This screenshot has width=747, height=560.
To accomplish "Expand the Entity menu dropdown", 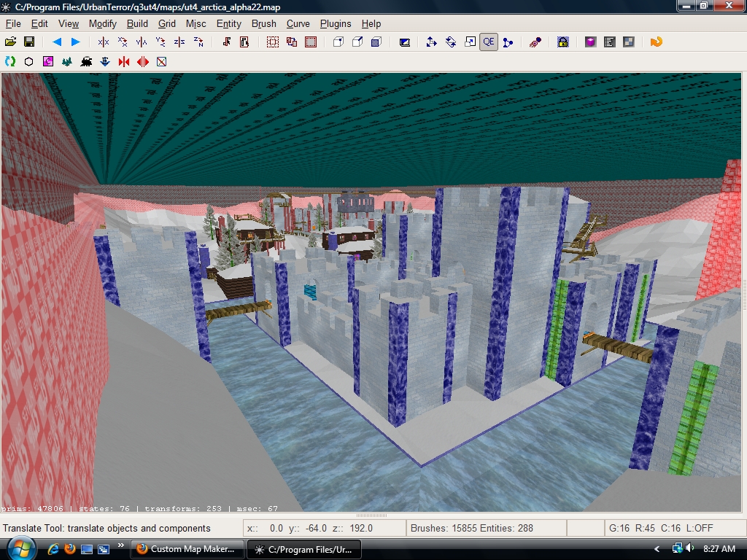I will (228, 23).
